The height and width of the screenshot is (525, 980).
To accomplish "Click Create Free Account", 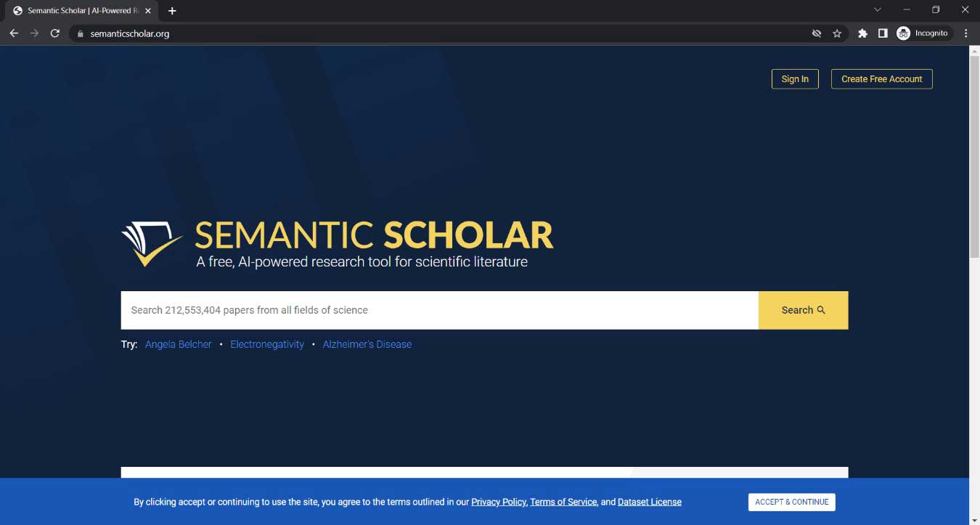I will (881, 79).
